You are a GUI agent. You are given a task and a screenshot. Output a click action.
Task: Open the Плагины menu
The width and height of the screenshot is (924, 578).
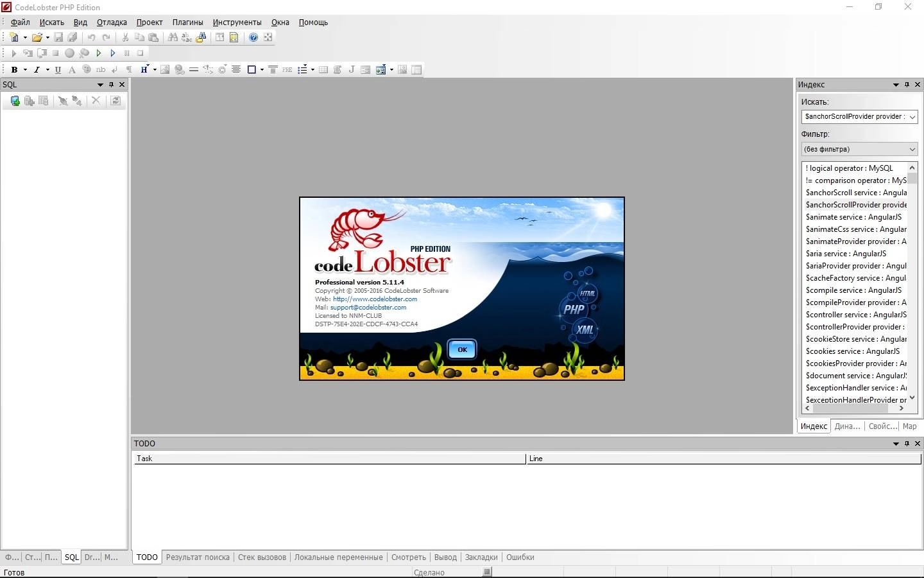click(187, 22)
